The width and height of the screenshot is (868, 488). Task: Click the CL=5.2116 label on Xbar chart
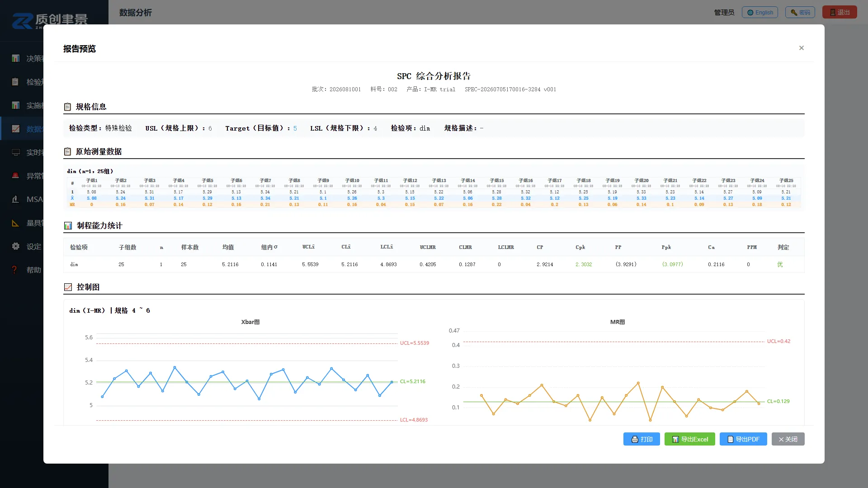[413, 381]
